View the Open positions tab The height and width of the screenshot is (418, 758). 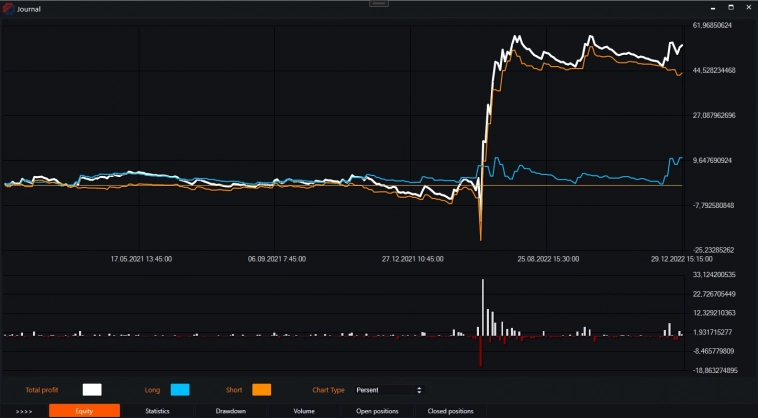[377, 411]
